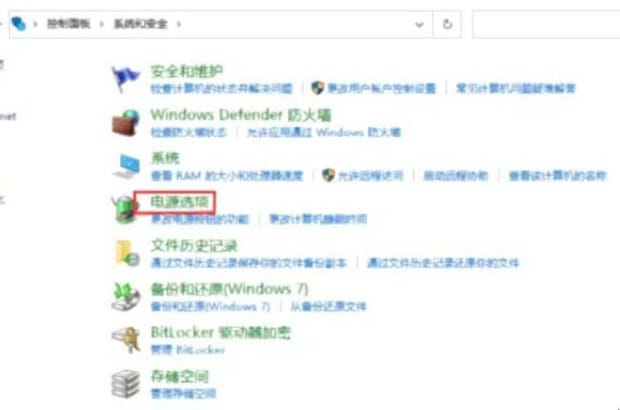Click the Windows Defender Firewall icon
The width and height of the screenshot is (620, 410).
pos(126,123)
